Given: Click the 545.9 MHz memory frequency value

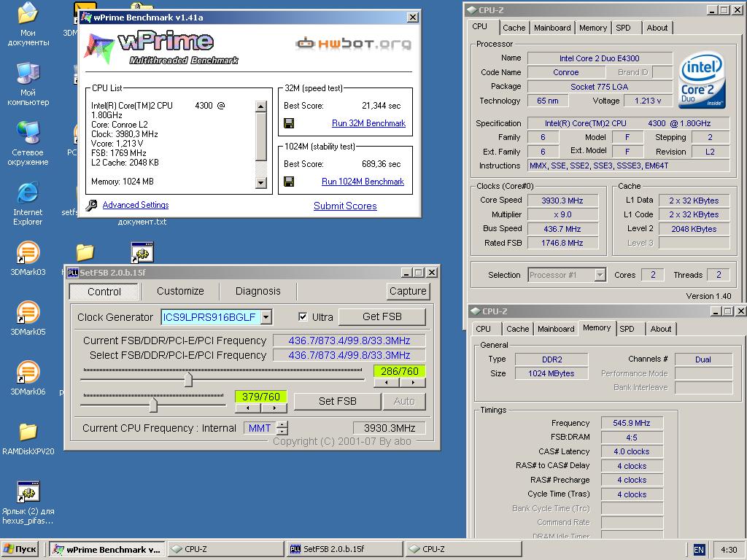Looking at the screenshot, I should [632, 423].
